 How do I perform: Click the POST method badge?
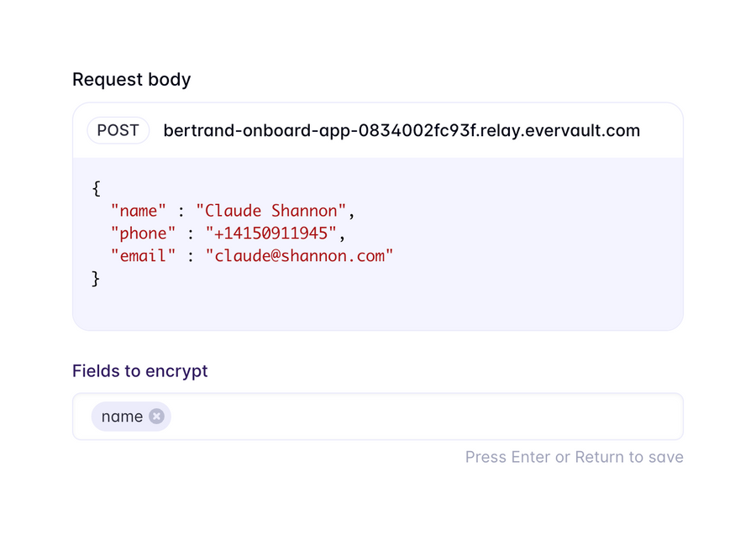click(118, 130)
